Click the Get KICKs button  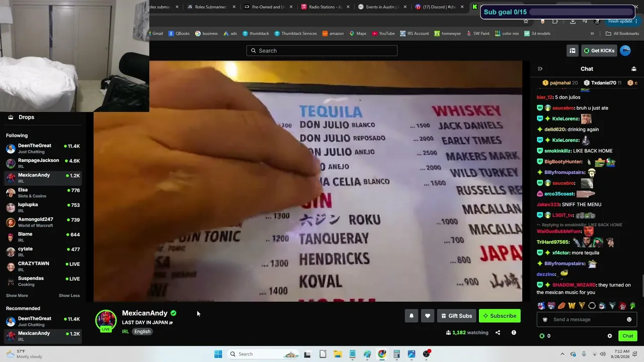[599, 50]
